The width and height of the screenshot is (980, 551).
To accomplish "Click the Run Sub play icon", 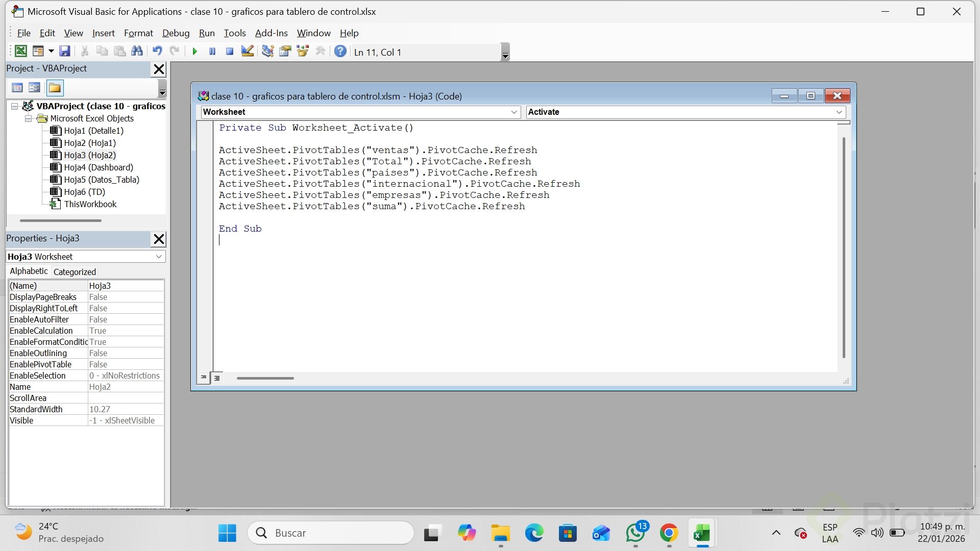I will 194,52.
